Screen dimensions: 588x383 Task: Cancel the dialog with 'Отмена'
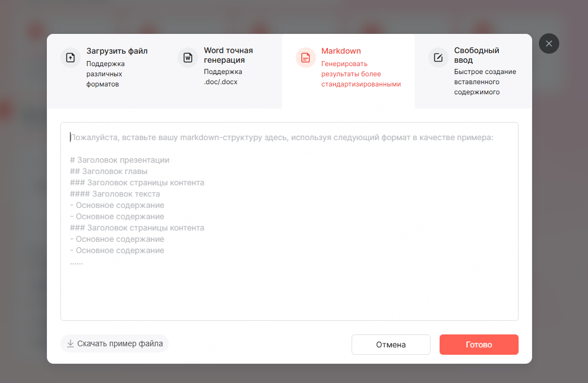click(390, 345)
